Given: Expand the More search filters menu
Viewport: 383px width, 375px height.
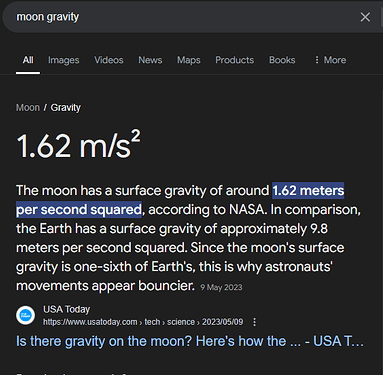Looking at the screenshot, I should coord(330,60).
